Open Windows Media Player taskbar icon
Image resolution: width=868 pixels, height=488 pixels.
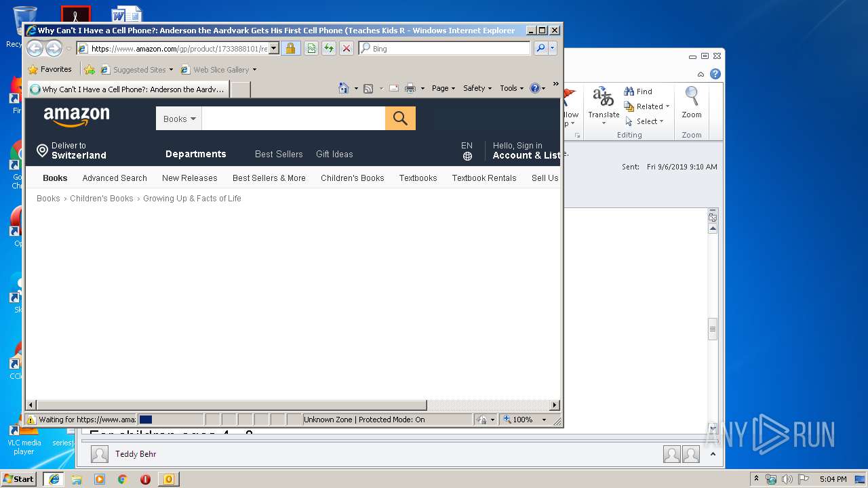[100, 479]
